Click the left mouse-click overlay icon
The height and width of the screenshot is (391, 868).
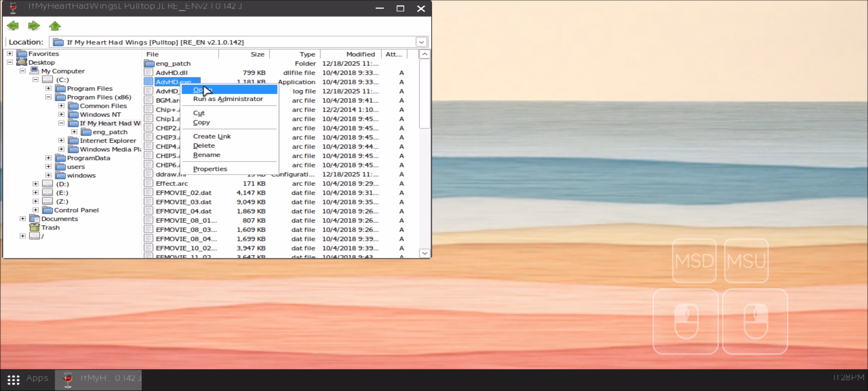coord(685,321)
